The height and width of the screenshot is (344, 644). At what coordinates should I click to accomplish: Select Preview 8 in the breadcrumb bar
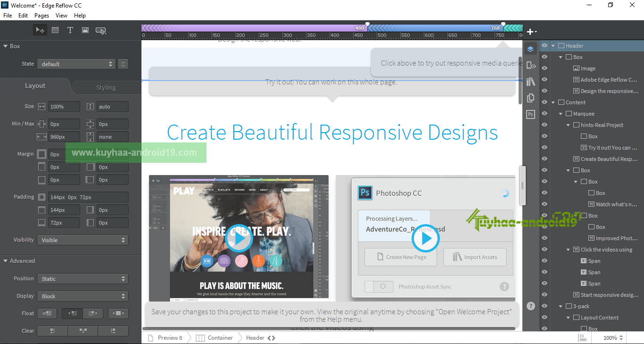click(x=165, y=338)
